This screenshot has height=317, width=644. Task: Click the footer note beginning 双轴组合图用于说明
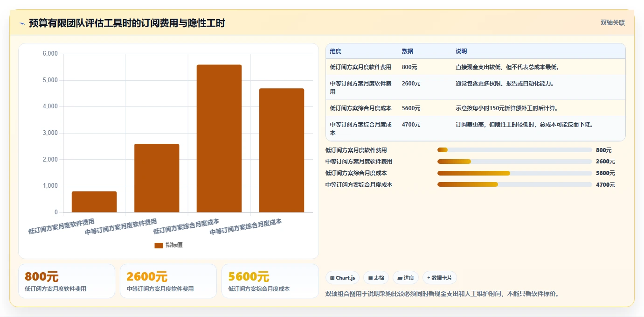(x=442, y=294)
